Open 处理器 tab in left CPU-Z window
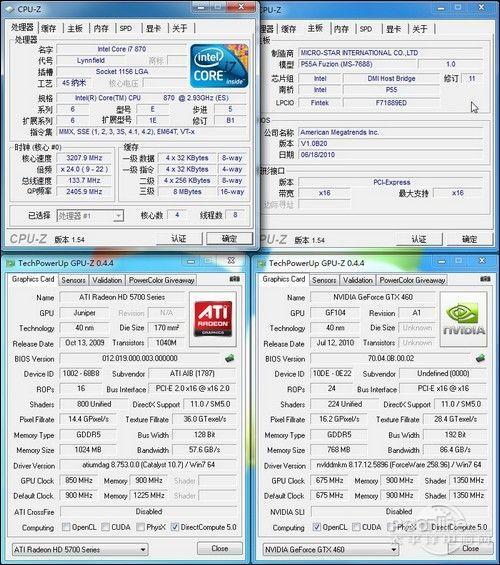 (x=23, y=27)
